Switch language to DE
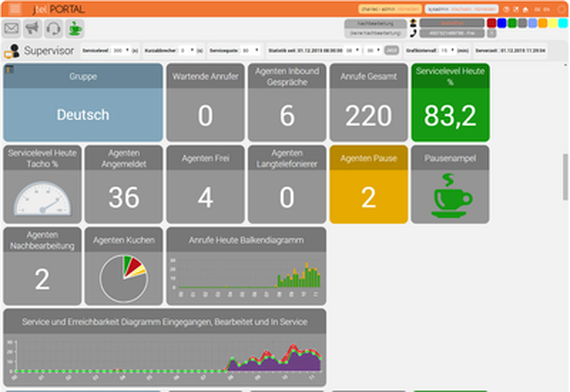 pos(537,9)
